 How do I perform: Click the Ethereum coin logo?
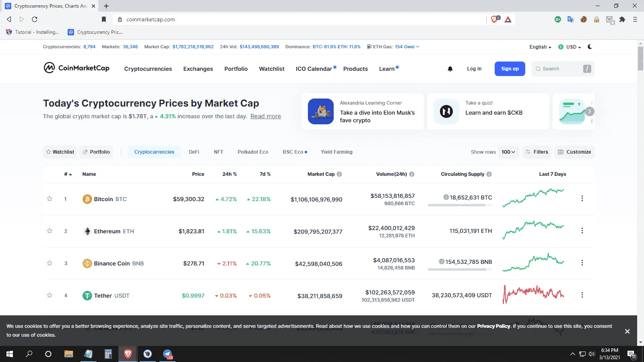pos(87,231)
